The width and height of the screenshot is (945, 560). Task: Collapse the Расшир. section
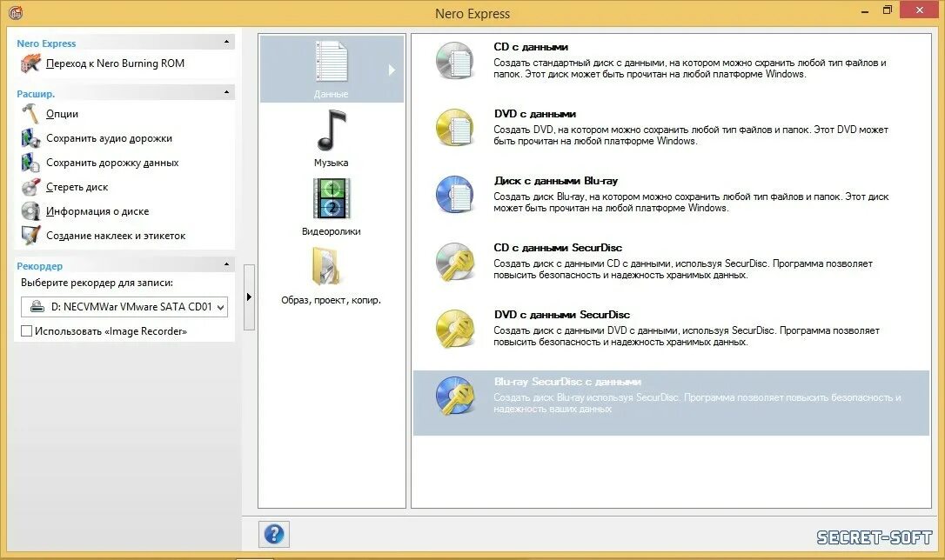tap(226, 92)
